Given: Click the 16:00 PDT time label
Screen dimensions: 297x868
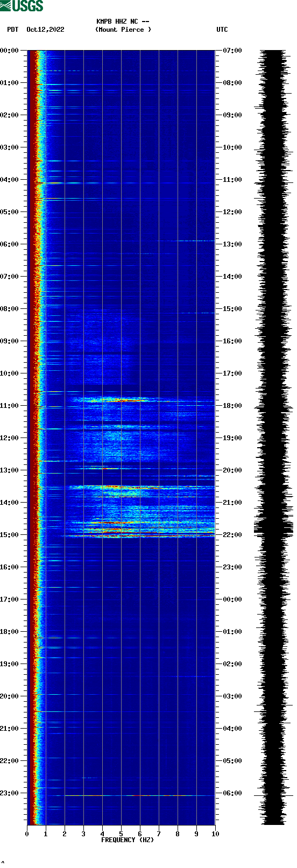Looking at the screenshot, I should (9, 567).
